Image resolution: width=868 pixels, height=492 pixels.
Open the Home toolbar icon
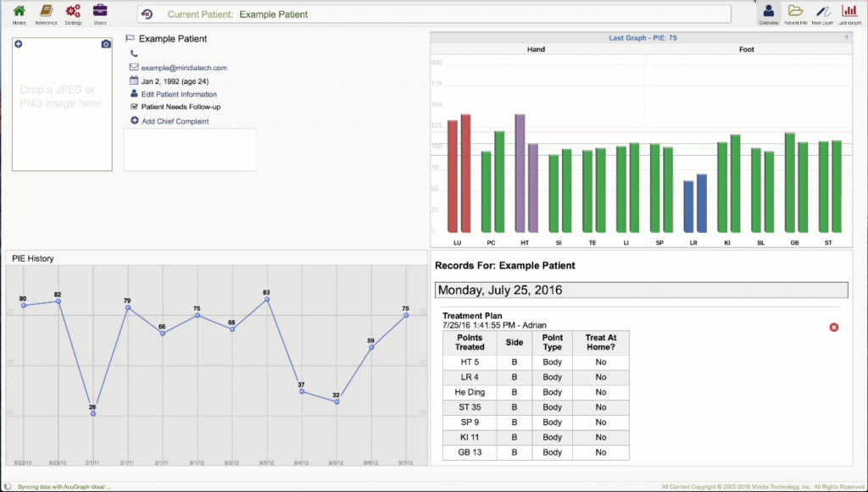(19, 14)
